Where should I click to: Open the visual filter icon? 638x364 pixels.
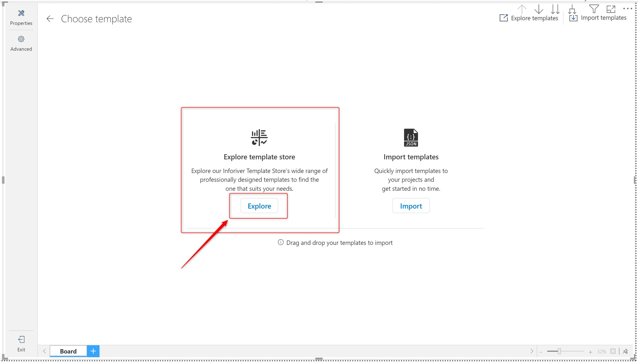pyautogui.click(x=594, y=9)
